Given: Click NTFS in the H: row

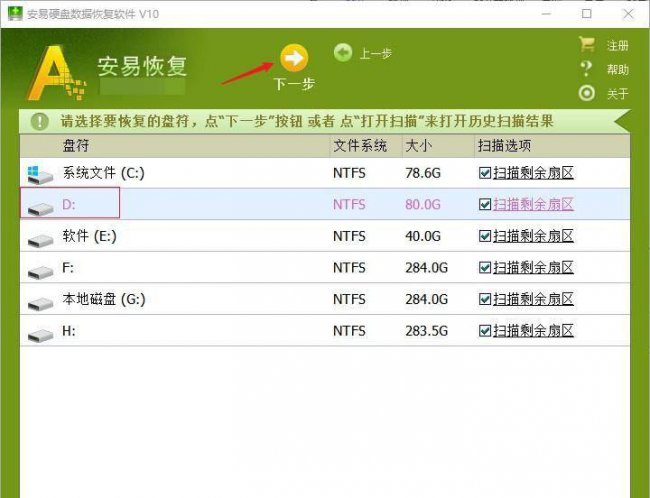Looking at the screenshot, I should tap(349, 330).
